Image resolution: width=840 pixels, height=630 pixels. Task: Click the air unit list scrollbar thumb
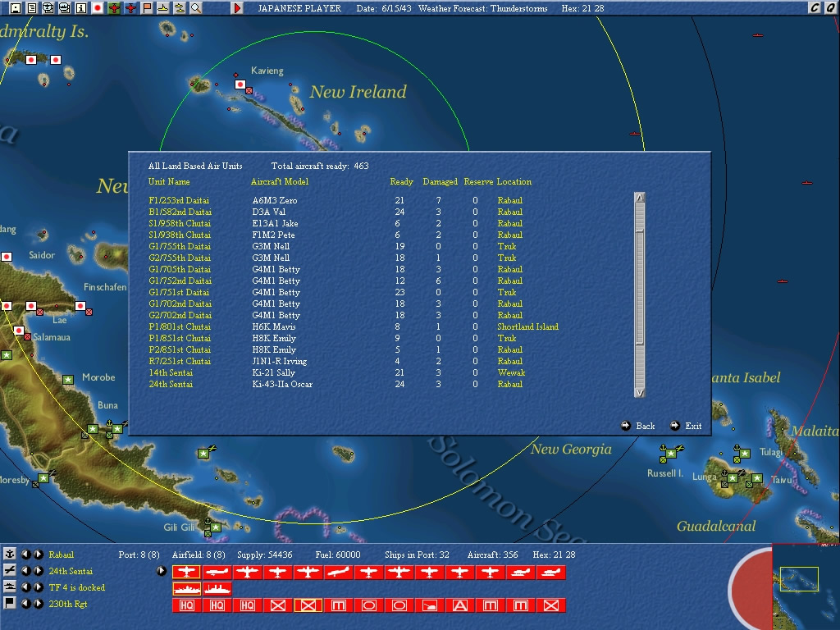pyautogui.click(x=639, y=288)
